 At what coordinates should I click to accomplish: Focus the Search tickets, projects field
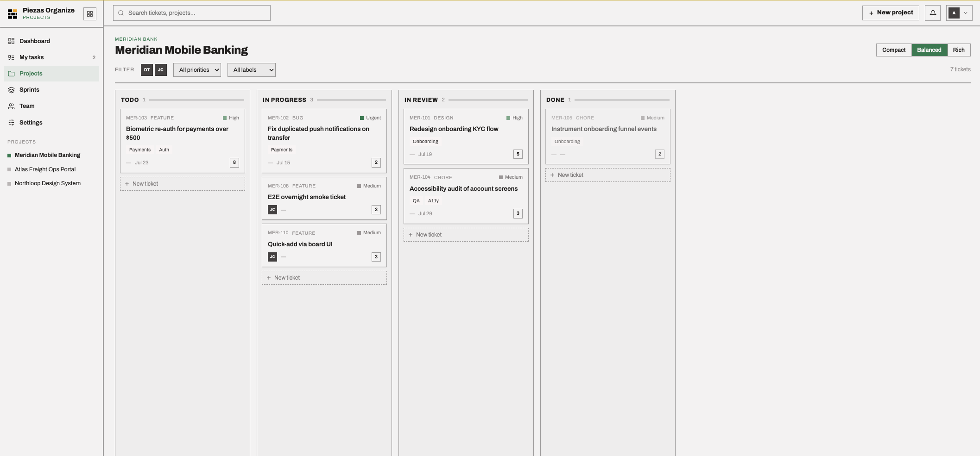pos(192,13)
